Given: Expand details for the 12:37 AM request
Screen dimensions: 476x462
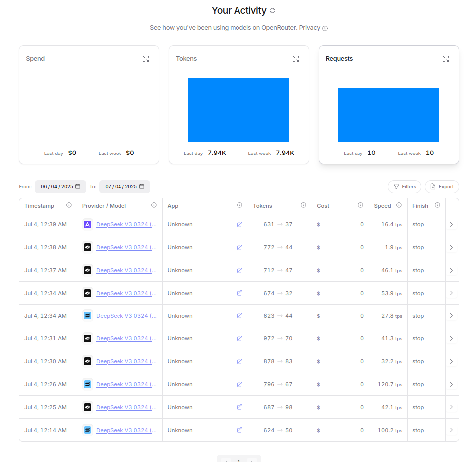Looking at the screenshot, I should click(452, 270).
